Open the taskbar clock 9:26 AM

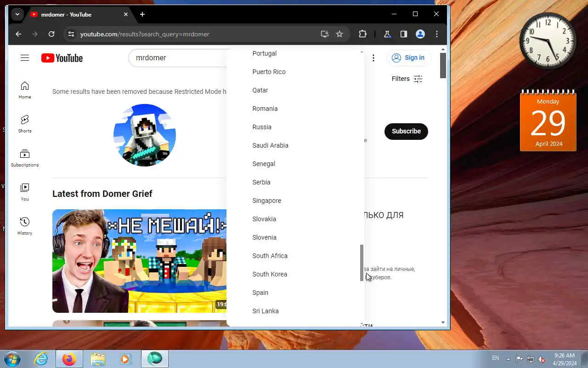click(565, 359)
